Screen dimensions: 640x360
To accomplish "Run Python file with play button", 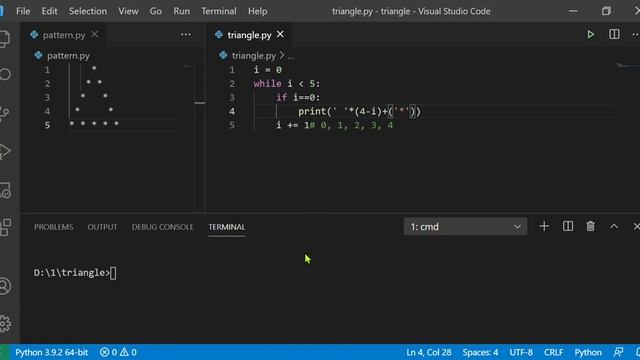I will (590, 35).
